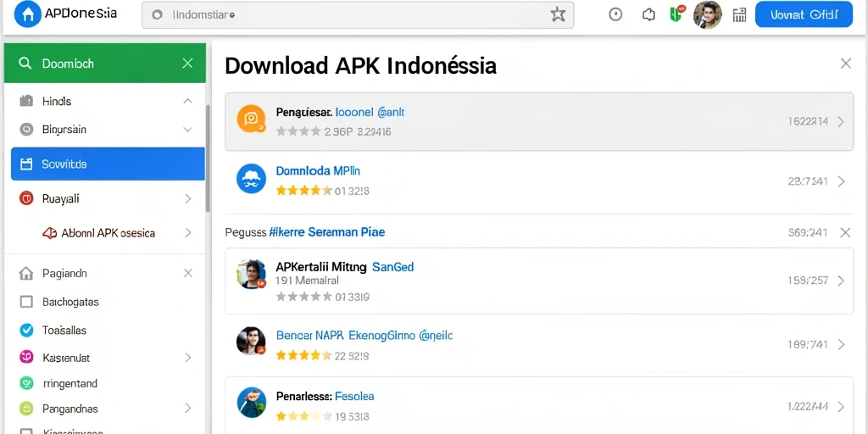
Task: Open the APKertalii Mitıng row chevron
Action: click(841, 281)
